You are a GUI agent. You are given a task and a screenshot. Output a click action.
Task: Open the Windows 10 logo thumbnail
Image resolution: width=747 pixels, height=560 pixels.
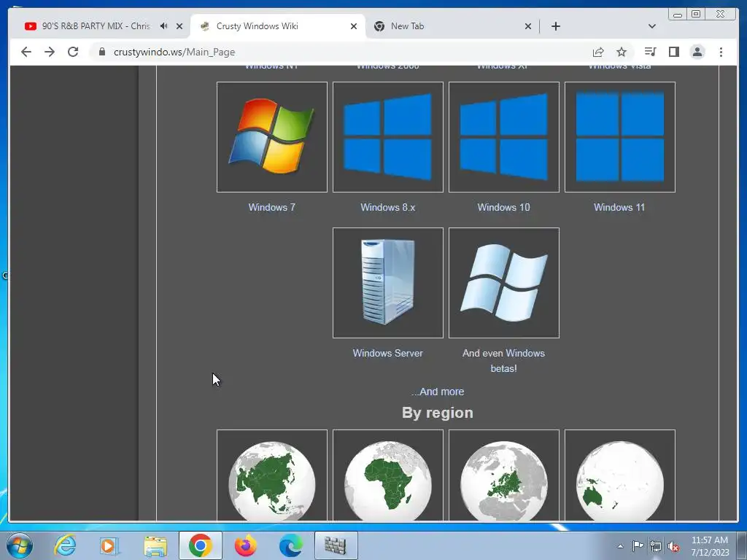coord(504,137)
